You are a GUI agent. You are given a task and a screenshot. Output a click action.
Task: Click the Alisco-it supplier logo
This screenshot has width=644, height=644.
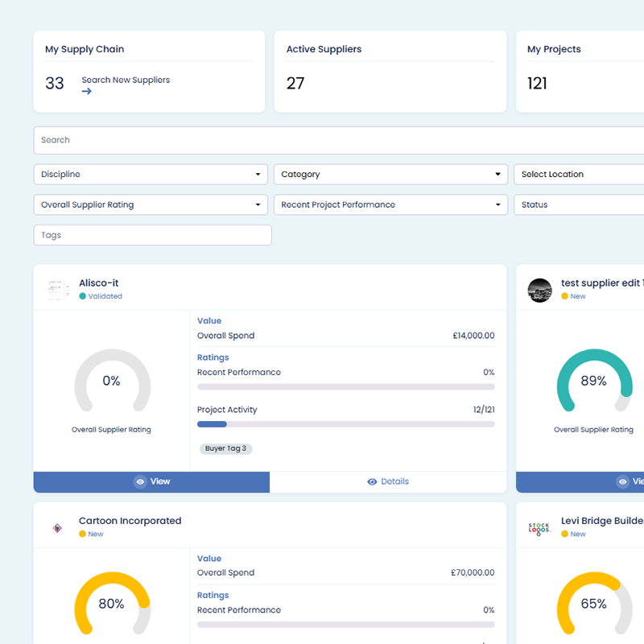point(57,290)
